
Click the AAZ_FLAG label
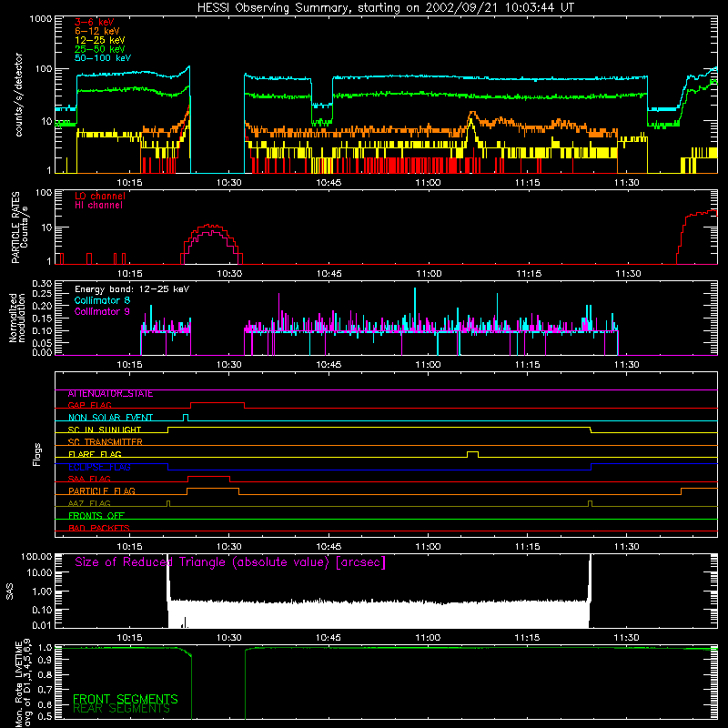[89, 504]
